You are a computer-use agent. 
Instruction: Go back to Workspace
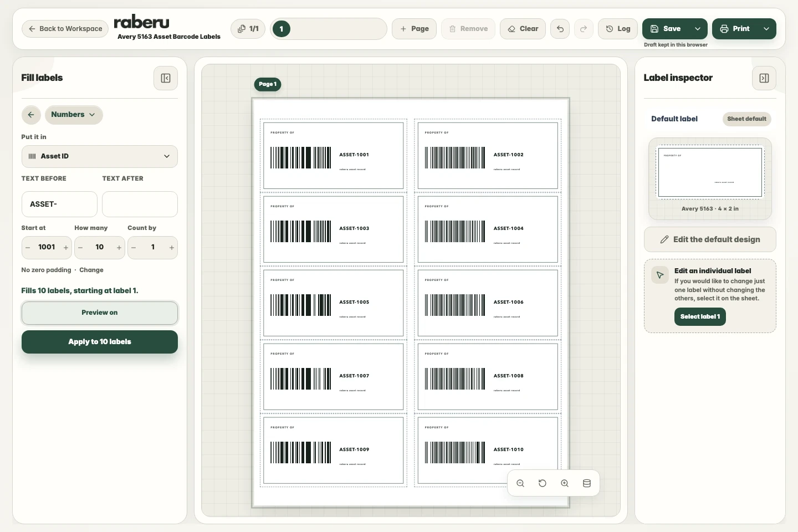[65, 29]
